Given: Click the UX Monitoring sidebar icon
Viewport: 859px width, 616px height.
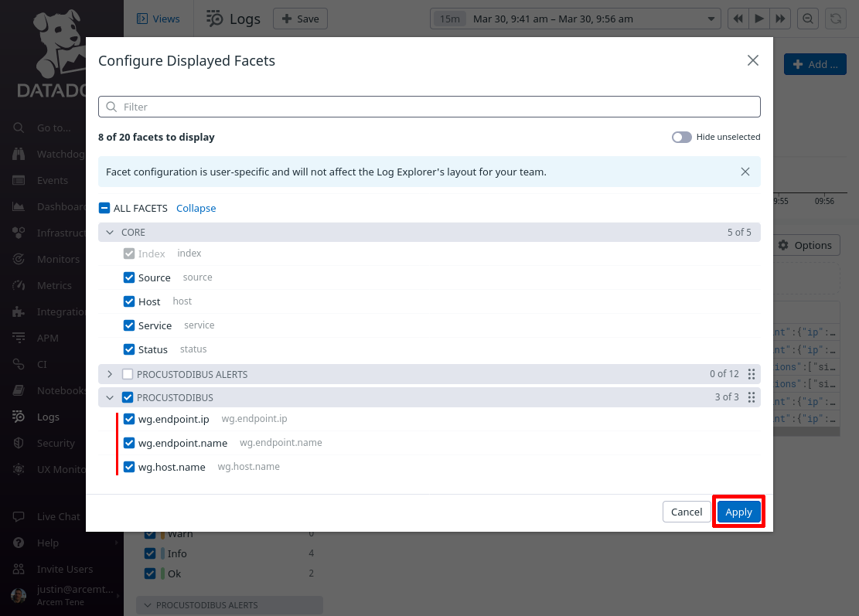Looking at the screenshot, I should 19,469.
